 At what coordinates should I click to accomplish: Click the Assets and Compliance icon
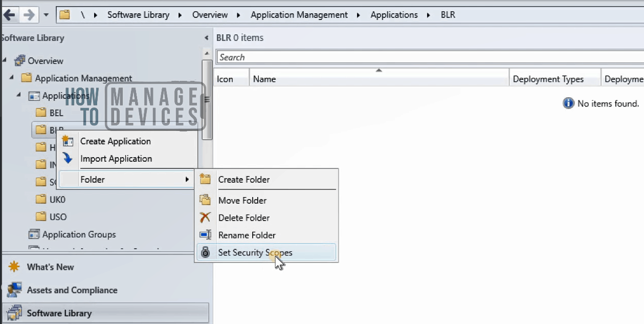click(14, 290)
